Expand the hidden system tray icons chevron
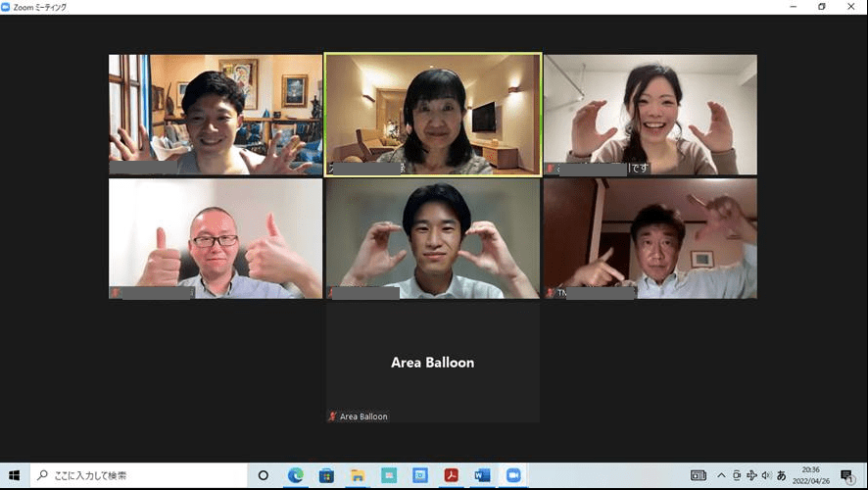Screen dimensions: 868x490 coord(722,475)
